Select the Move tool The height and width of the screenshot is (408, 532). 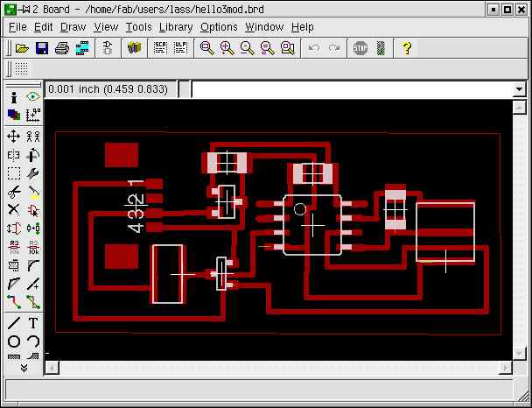13,136
